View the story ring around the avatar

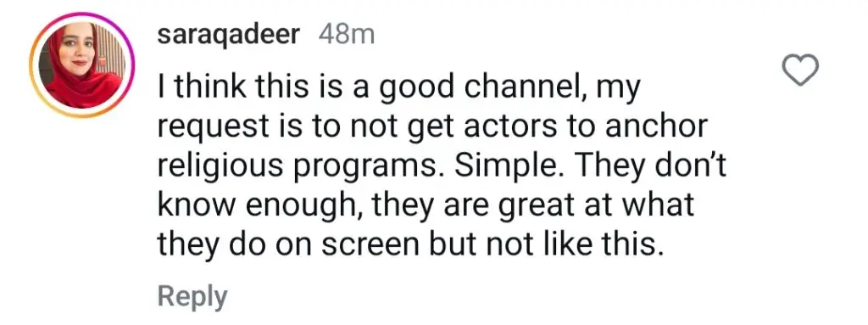point(82,64)
